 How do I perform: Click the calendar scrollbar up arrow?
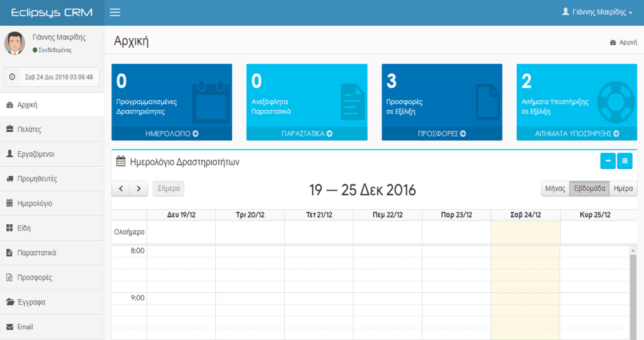point(633,250)
